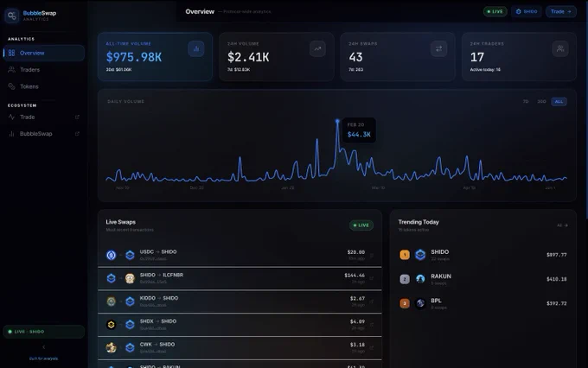Click the Built for analysts link in sidebar
Image resolution: width=588 pixels, height=368 pixels.
coord(43,358)
